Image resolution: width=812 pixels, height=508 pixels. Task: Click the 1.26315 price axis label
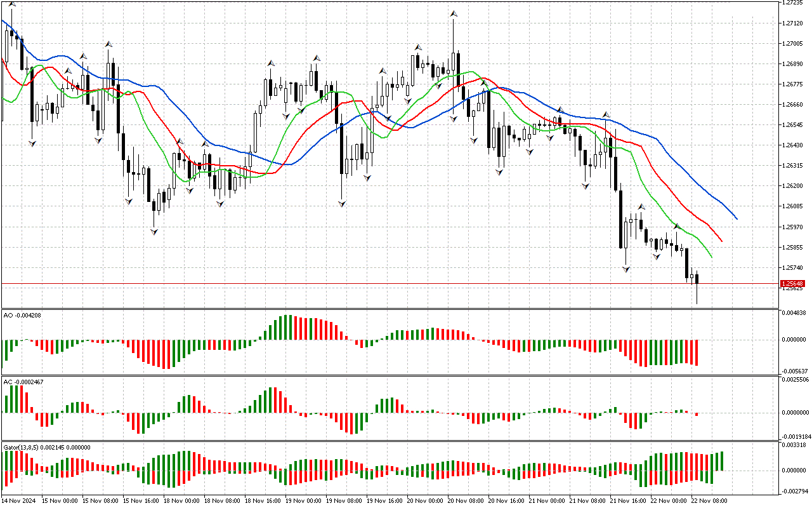[x=792, y=165]
